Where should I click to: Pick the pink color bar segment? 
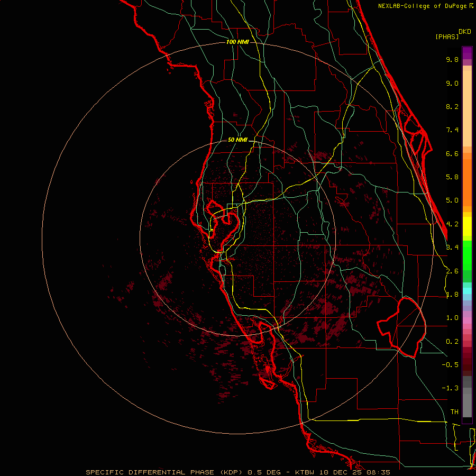pyautogui.click(x=467, y=321)
